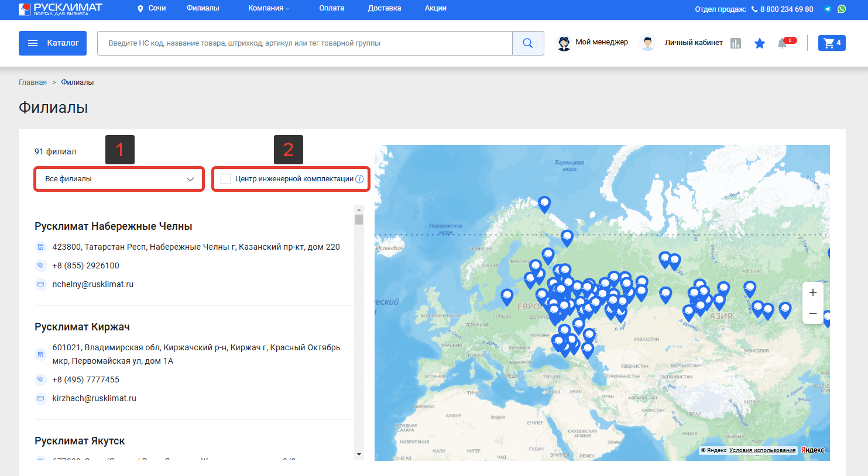This screenshot has width=868, height=476.
Task: Click the map pin near Barents Sea
Action: [544, 204]
